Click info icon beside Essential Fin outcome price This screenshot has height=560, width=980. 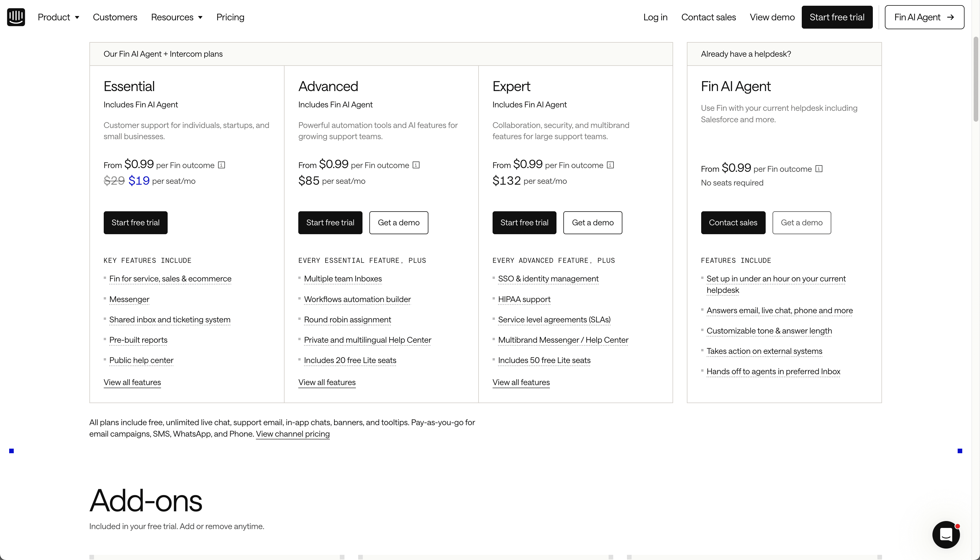pos(221,165)
